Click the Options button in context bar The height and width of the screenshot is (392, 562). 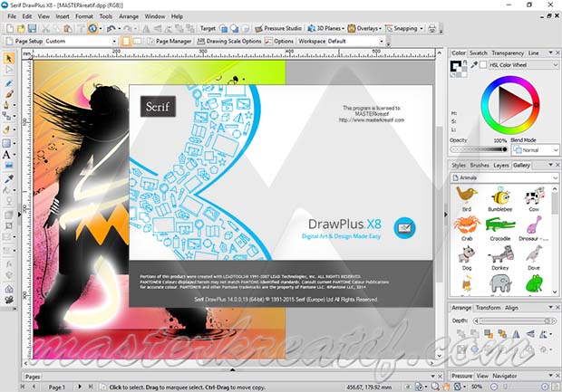coord(279,41)
